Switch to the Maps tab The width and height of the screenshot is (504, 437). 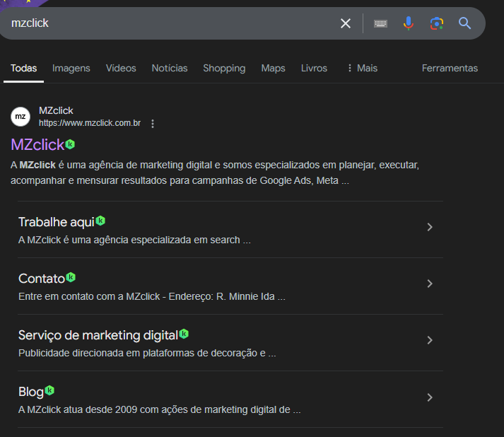coord(274,68)
